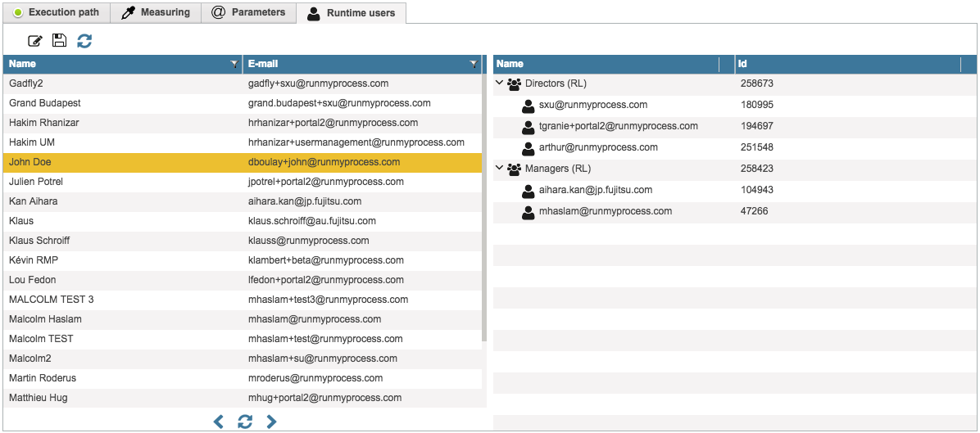The image size is (980, 433).
Task: Click email klaus.schroiff@au.fujitsu.com
Action: [x=312, y=221]
